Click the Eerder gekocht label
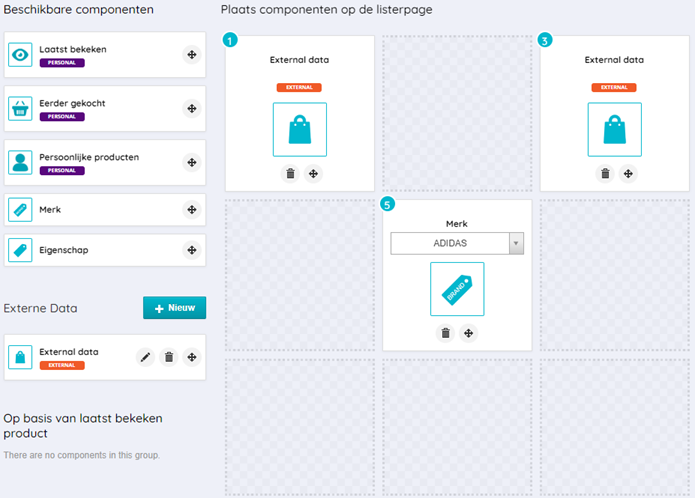695x498 pixels. click(72, 103)
